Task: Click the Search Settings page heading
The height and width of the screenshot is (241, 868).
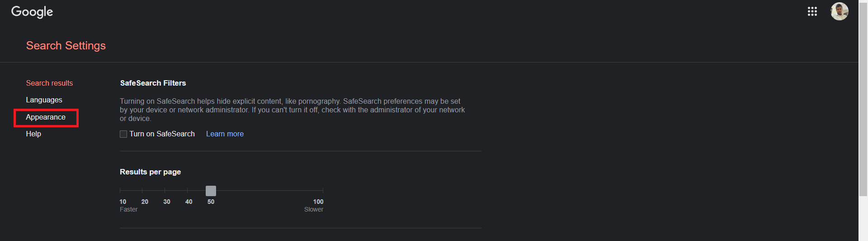Action: pyautogui.click(x=66, y=46)
